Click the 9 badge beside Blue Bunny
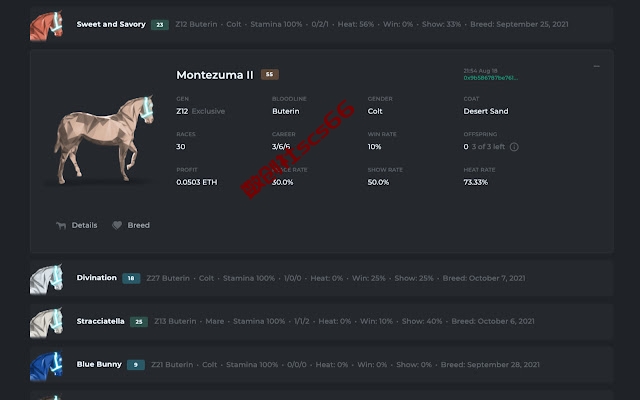Screen dimensions: 640x400 coord(136,365)
